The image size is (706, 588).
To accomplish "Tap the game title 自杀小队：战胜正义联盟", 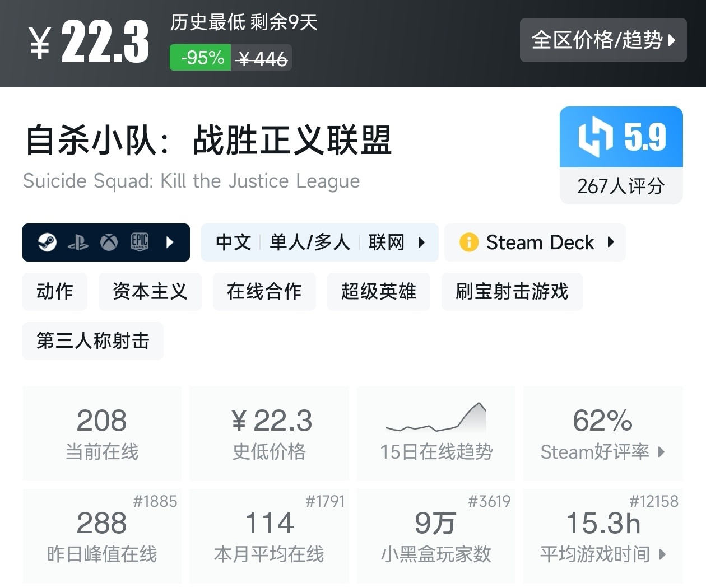I will click(x=208, y=140).
